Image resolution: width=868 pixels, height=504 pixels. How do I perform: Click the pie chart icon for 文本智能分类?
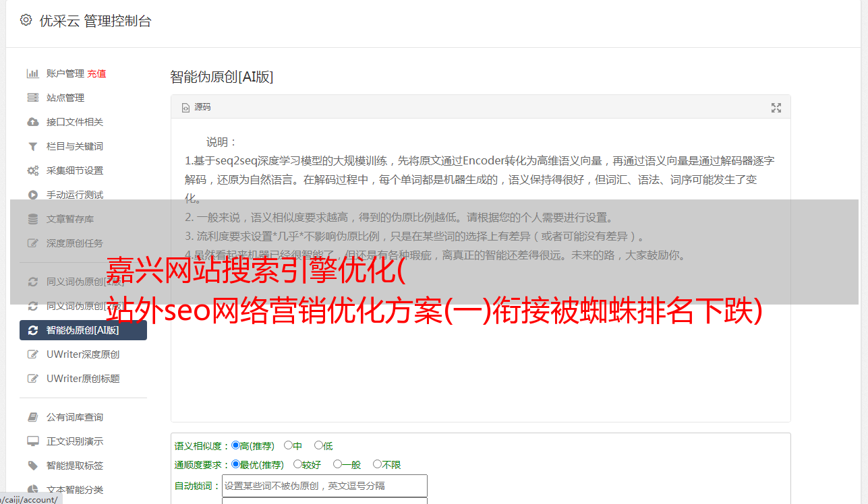point(32,490)
